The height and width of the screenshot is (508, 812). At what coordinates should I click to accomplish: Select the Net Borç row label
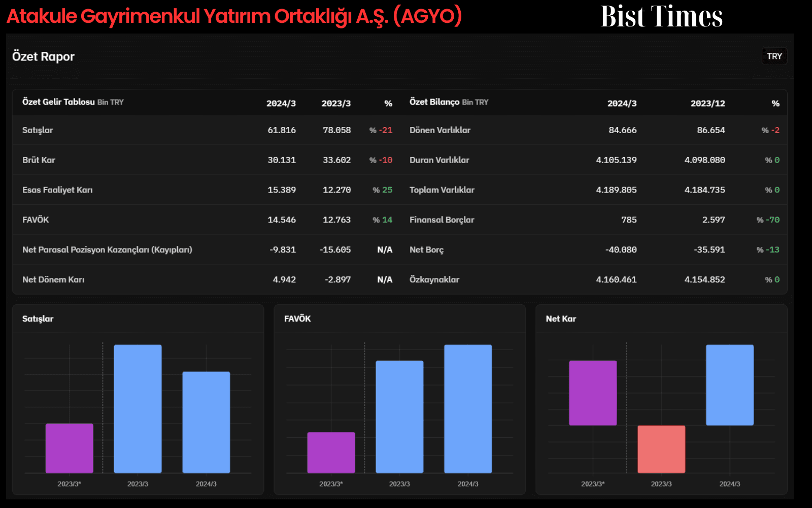click(x=427, y=249)
